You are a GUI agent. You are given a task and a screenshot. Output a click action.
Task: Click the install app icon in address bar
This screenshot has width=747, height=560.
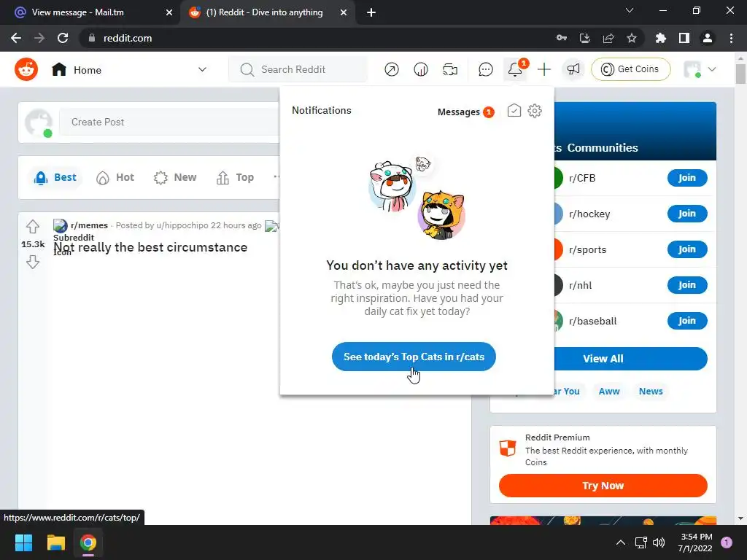585,38
